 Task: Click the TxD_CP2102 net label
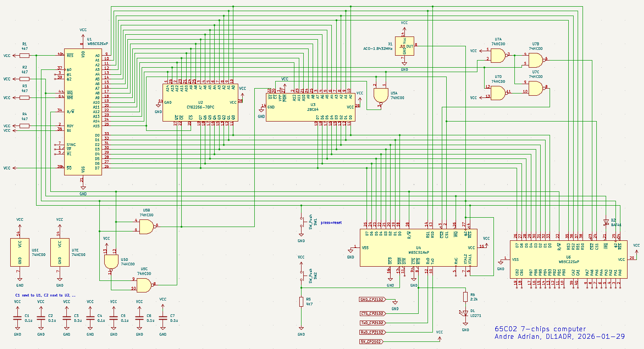371,323
